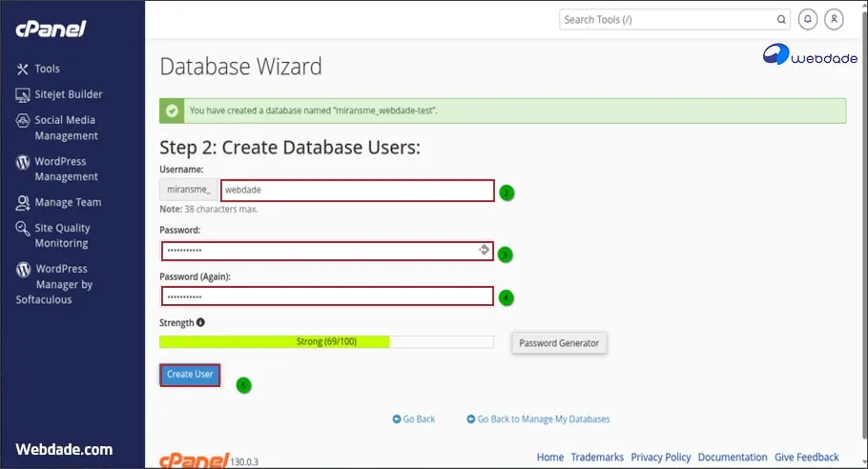This screenshot has height=469, width=868.
Task: Focus the Password (Again) field
Action: pos(327,296)
